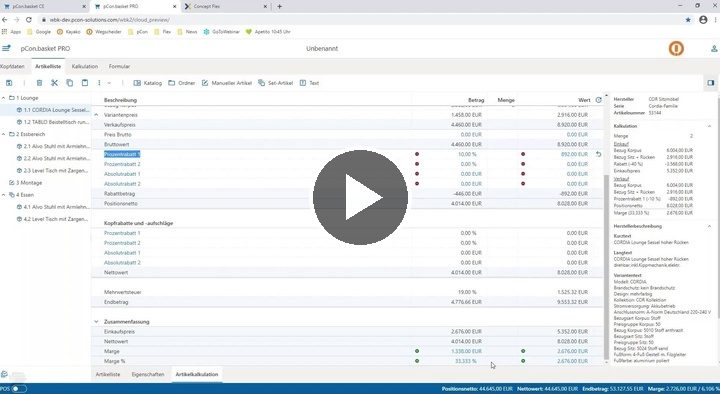The image size is (720, 394).
Task: Select 4.1 Alvo Stuhl mit Armlehnen
Action: pos(52,207)
